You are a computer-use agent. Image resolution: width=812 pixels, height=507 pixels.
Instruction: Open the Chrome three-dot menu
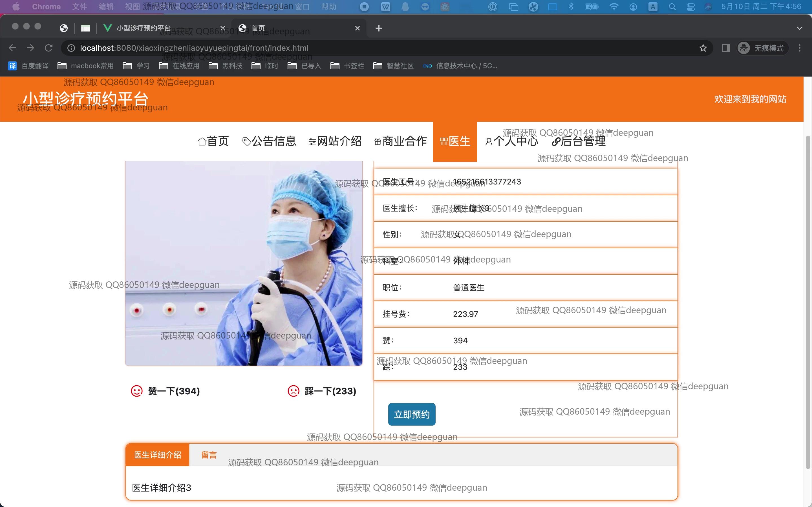(x=800, y=48)
